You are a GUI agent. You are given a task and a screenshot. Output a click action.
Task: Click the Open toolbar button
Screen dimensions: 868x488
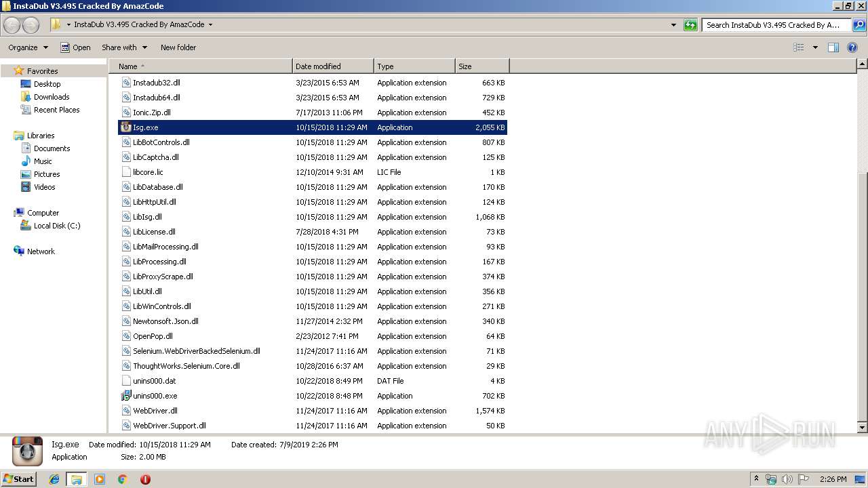pyautogui.click(x=75, y=47)
